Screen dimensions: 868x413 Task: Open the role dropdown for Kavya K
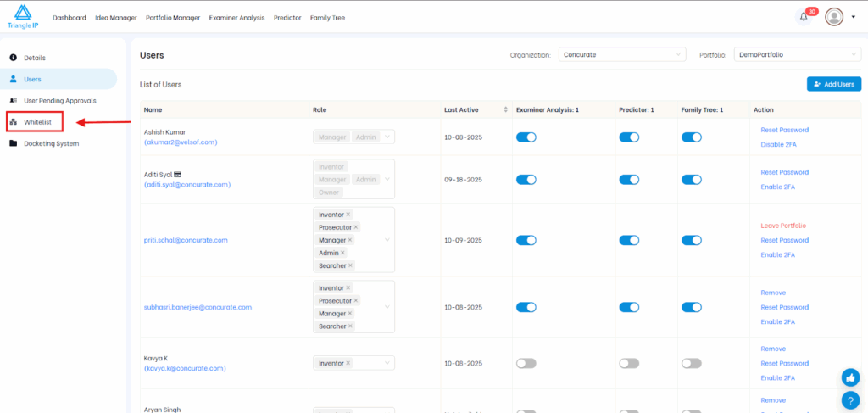click(x=387, y=363)
